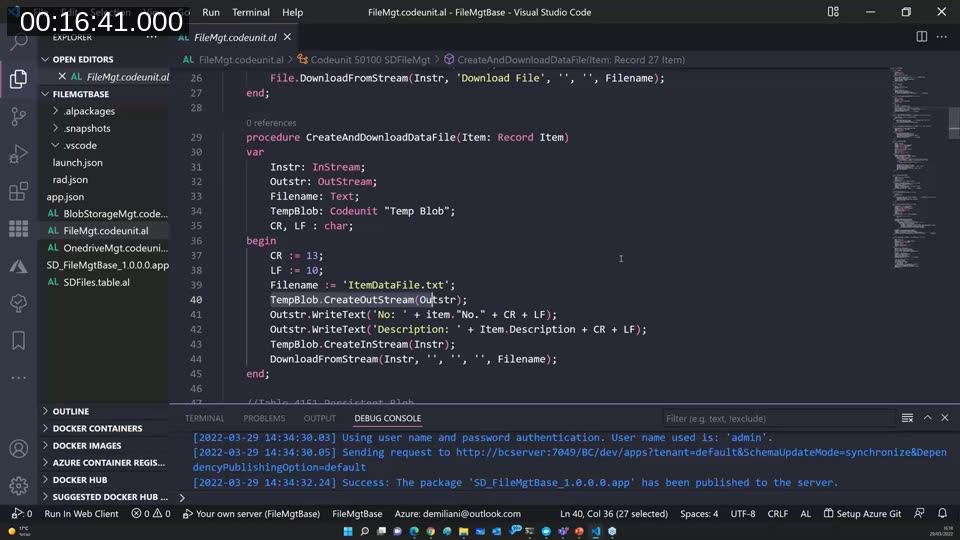Open the Manage gear menu

tap(18, 486)
